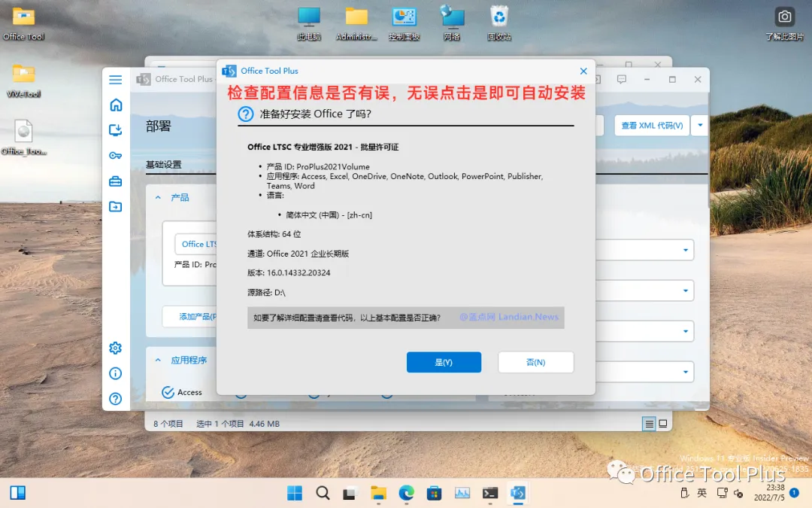This screenshot has width=812, height=508.
Task: Open the Widgets button on taskbar
Action: 17,492
